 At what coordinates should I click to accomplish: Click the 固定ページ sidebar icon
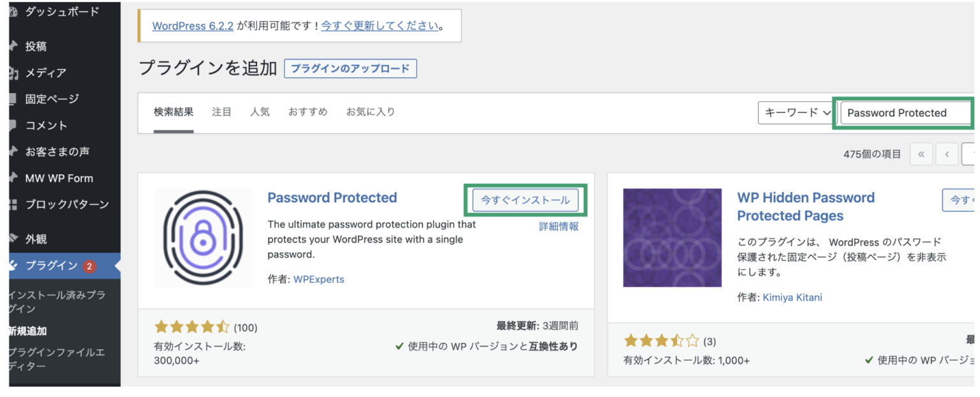14,98
